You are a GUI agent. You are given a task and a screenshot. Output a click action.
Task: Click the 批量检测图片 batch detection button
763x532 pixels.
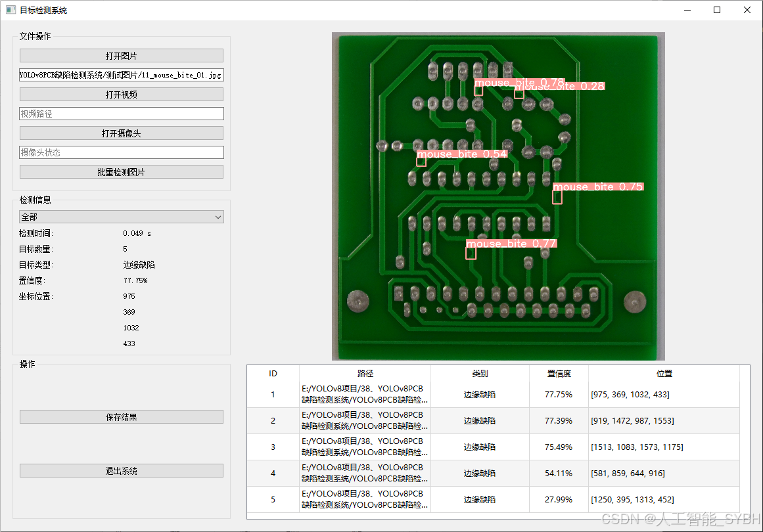click(x=121, y=171)
